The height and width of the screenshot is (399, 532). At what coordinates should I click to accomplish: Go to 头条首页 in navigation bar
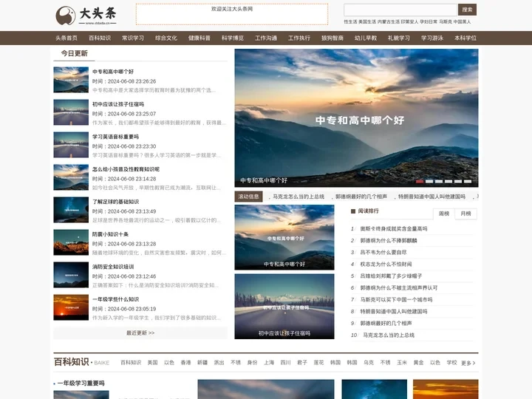[x=66, y=38]
